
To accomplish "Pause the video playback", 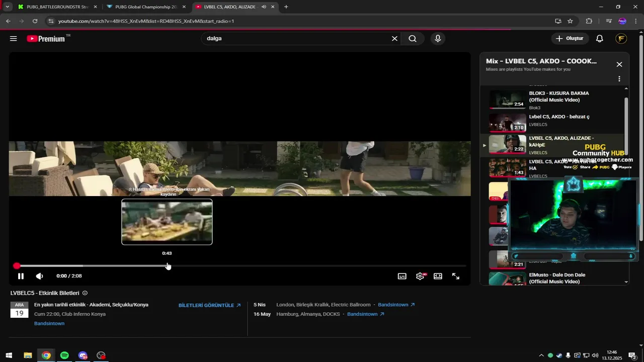I will click(21, 276).
